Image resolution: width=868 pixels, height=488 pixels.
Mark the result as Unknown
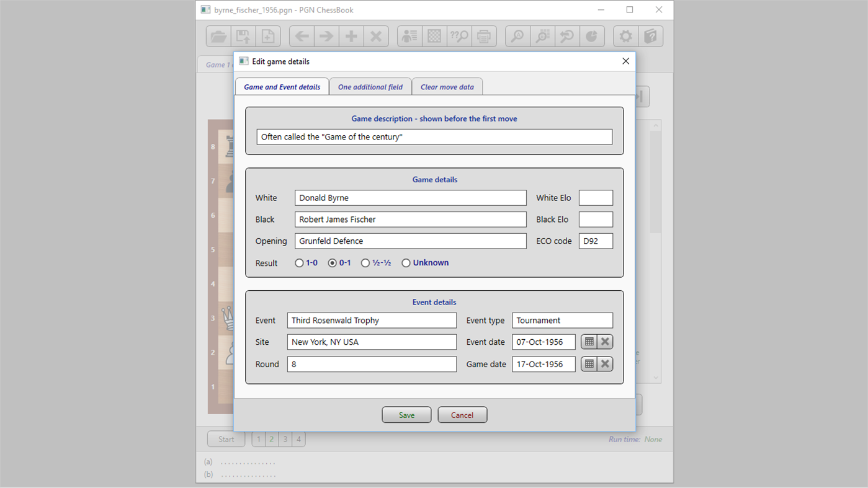tap(406, 262)
